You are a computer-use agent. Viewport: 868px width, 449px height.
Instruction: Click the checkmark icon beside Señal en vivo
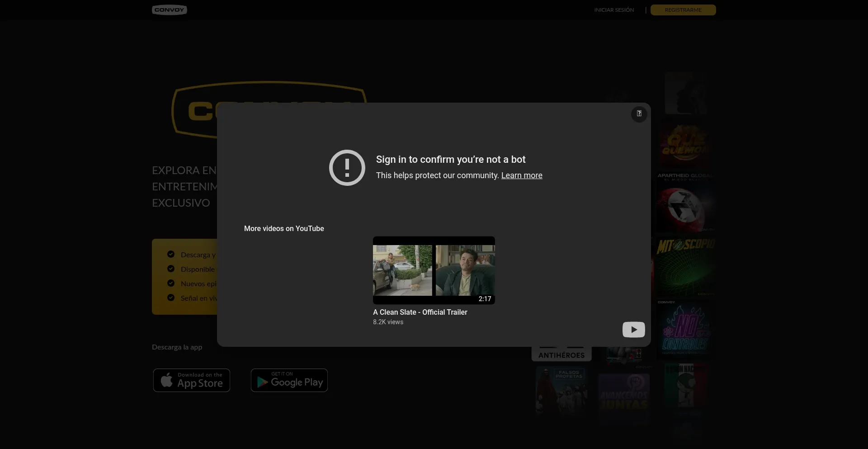click(x=171, y=298)
